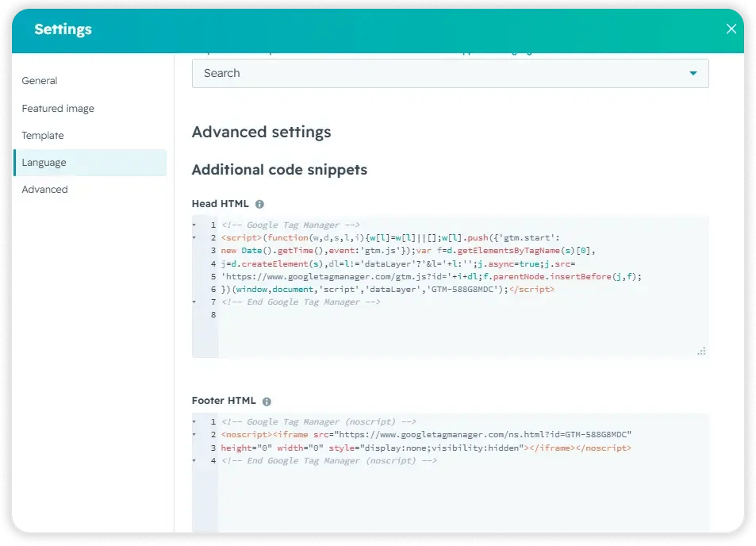Click the googletagmanager.com/gtm.js URL text
756x546 pixels.
(x=337, y=277)
